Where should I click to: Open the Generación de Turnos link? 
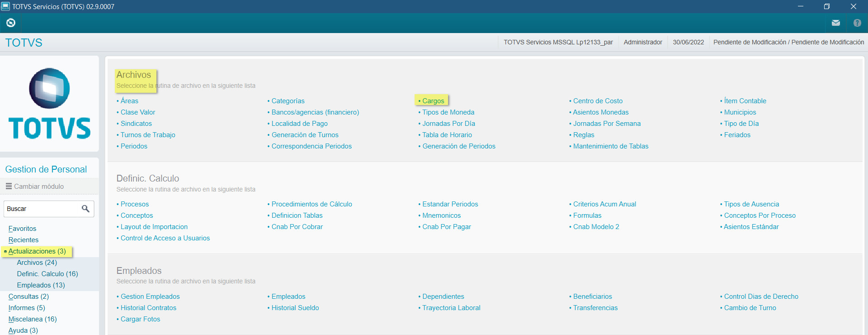[x=305, y=135]
